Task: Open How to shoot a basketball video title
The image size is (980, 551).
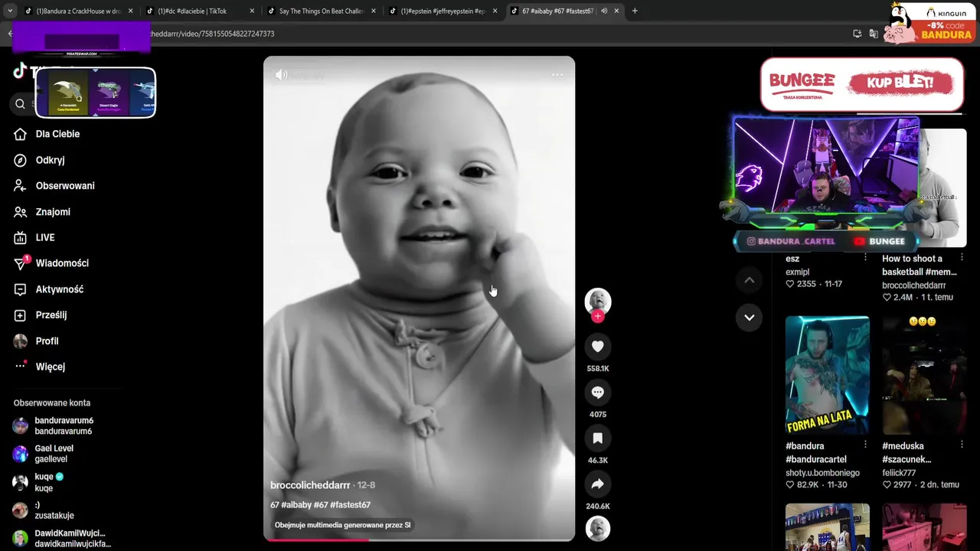Action: tap(919, 265)
